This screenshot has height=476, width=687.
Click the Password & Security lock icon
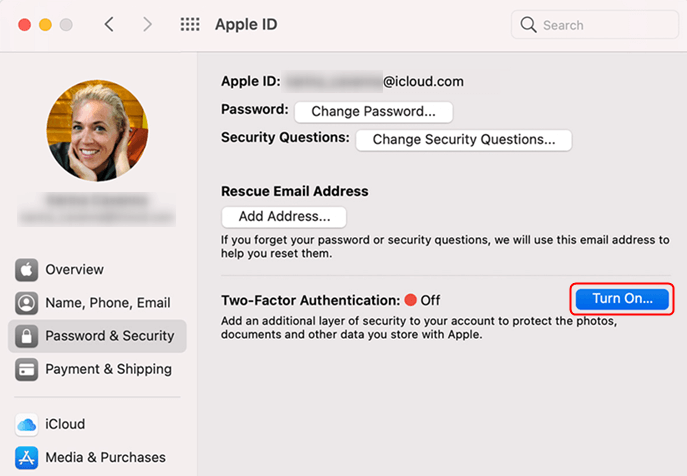[27, 336]
